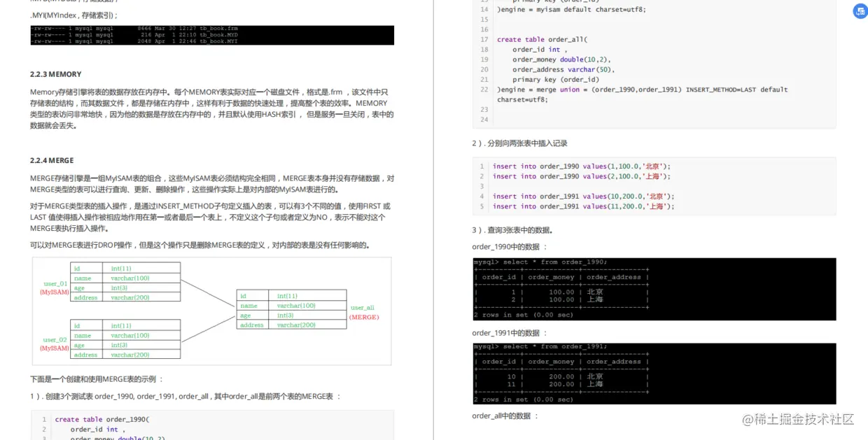Click insert line with values(10,200.0,'北京')

[584, 197]
